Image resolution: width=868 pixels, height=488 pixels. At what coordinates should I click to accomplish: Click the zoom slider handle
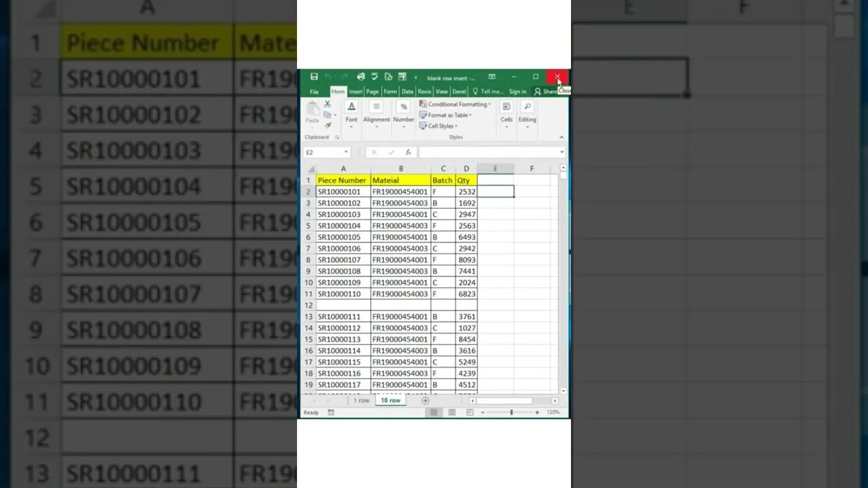click(x=511, y=412)
